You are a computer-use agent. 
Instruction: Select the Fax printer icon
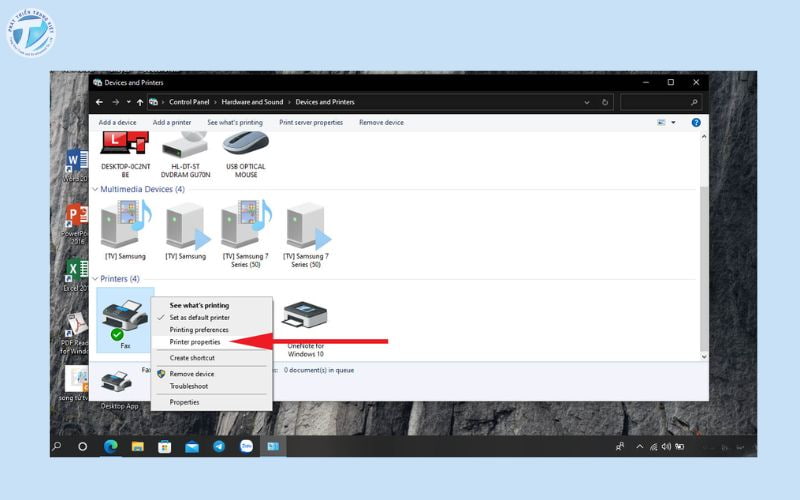click(124, 318)
